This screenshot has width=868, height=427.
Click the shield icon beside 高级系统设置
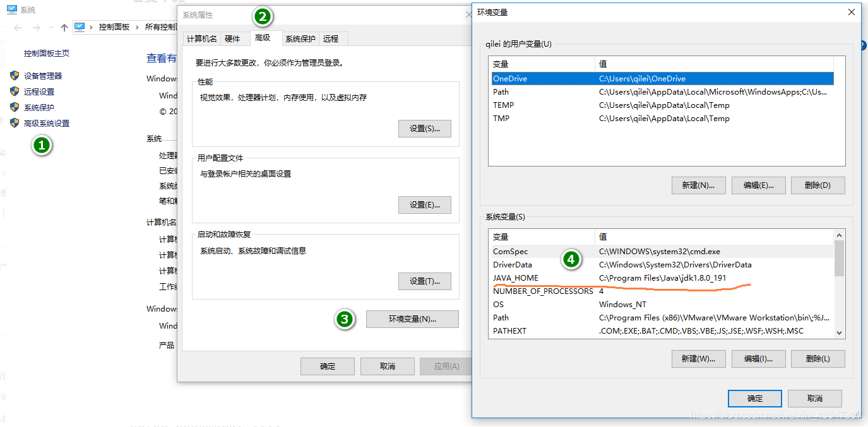click(15, 123)
